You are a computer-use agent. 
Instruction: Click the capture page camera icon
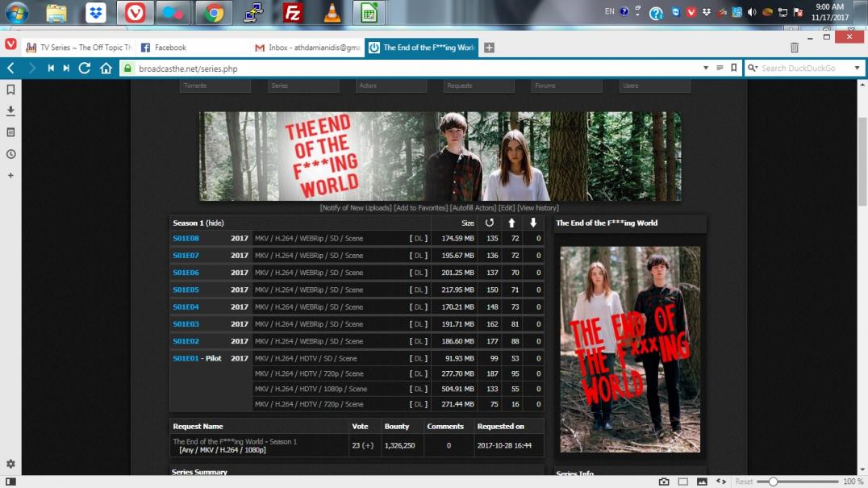pos(664,482)
